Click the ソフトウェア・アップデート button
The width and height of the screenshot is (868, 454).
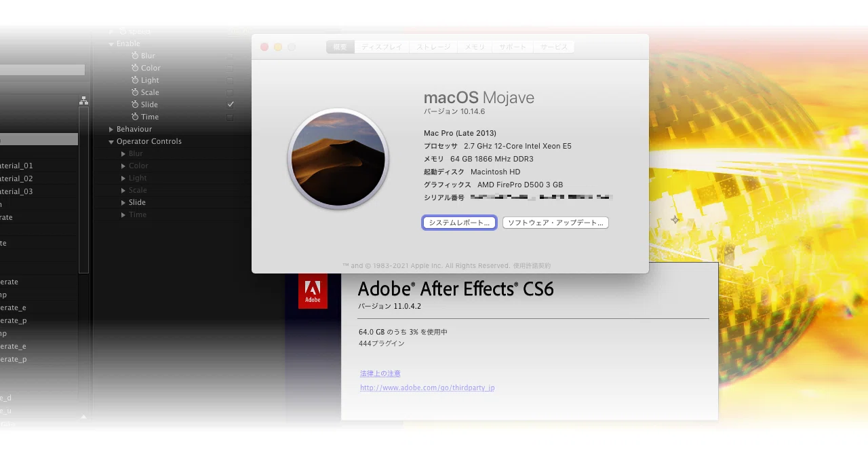555,223
